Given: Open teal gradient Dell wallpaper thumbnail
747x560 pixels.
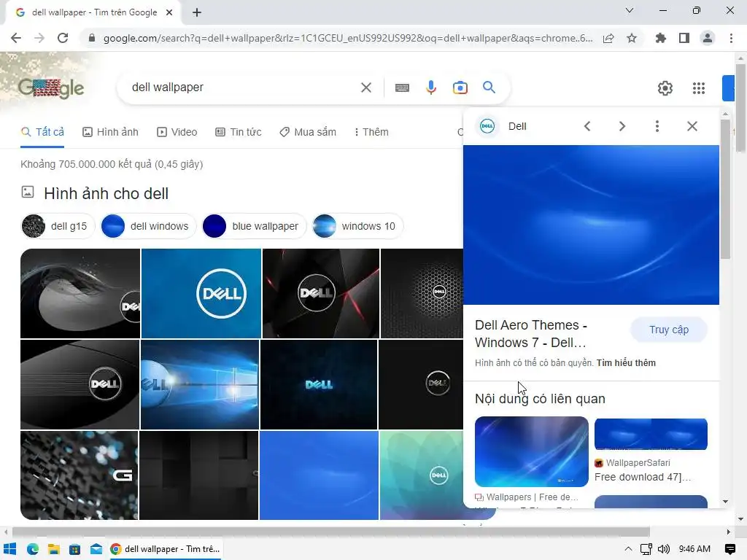Looking at the screenshot, I should [421, 475].
